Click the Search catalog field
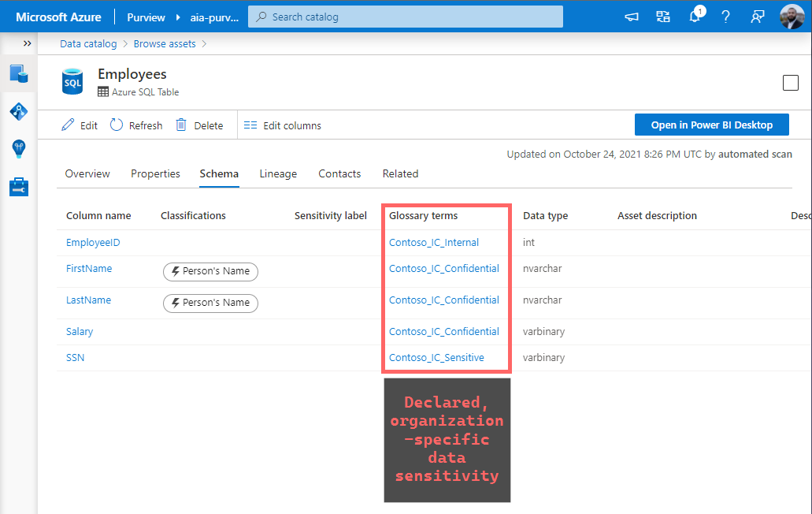Viewport: 812px width, 514px height. point(406,17)
